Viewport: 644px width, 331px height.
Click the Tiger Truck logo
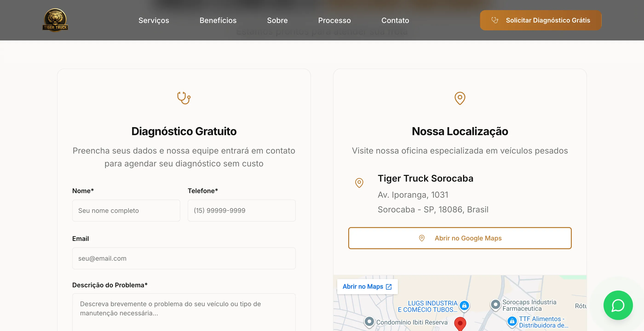tap(55, 20)
